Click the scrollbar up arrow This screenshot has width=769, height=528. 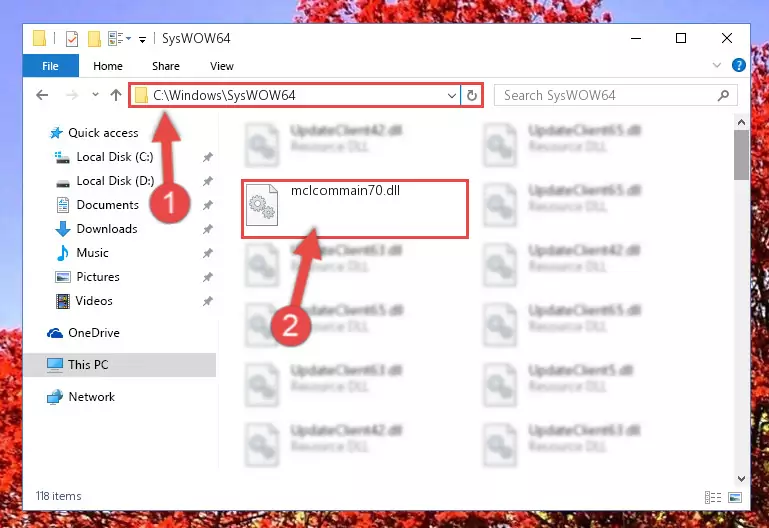(742, 122)
